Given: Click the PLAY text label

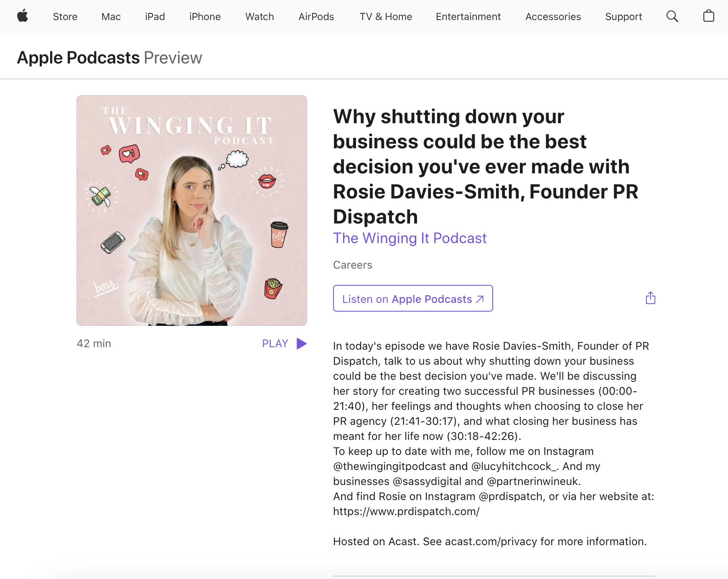Looking at the screenshot, I should coord(275,343).
